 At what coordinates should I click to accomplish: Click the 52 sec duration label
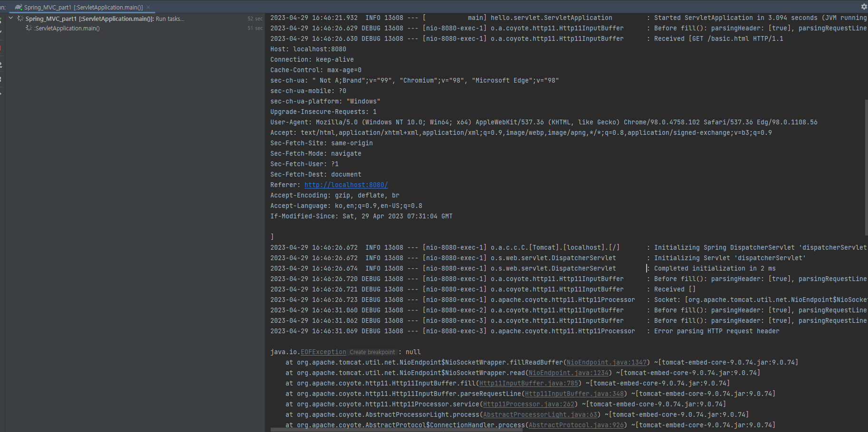point(255,19)
